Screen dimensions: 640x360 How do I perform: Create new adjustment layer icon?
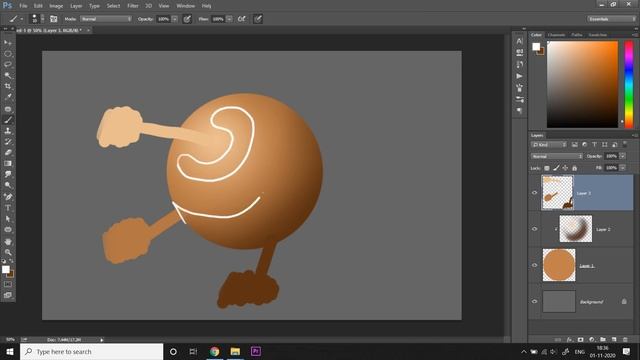click(x=592, y=340)
